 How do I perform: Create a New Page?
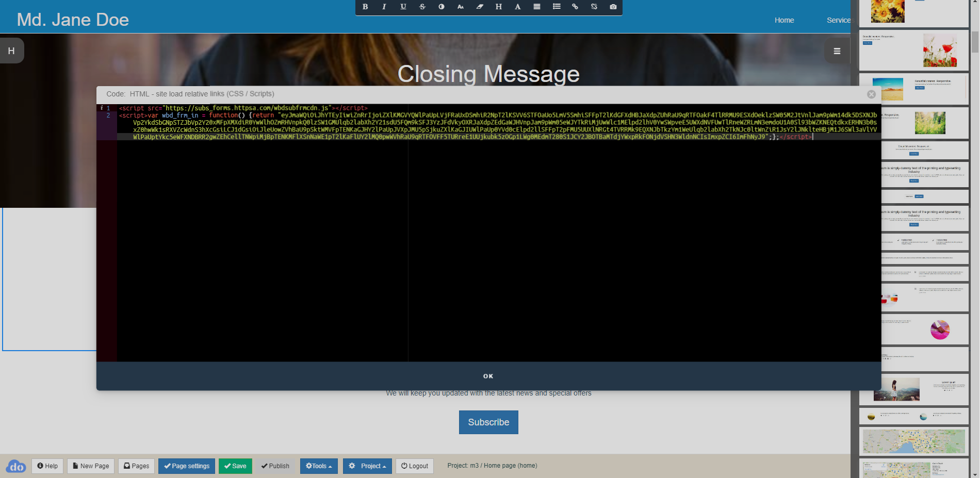point(91,466)
